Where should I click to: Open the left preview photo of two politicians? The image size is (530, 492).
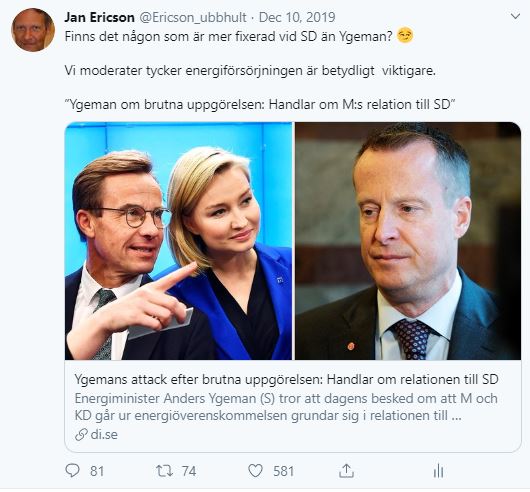click(x=178, y=241)
